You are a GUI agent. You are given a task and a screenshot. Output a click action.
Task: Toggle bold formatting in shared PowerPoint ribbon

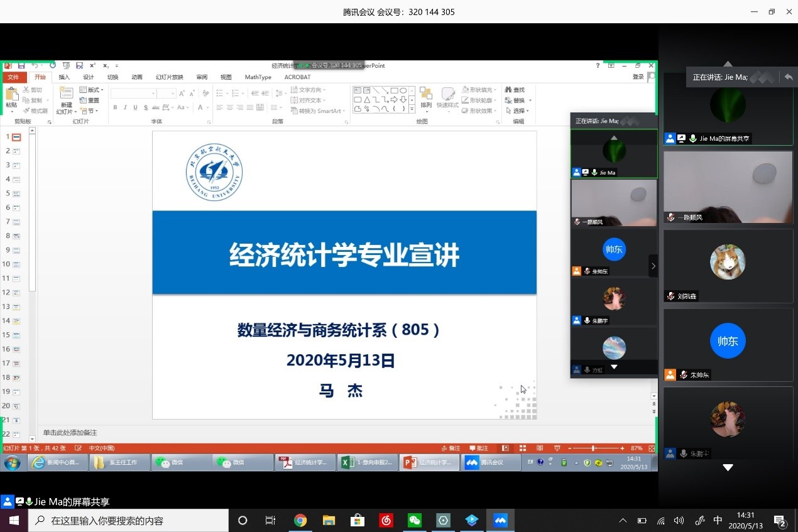(116, 107)
